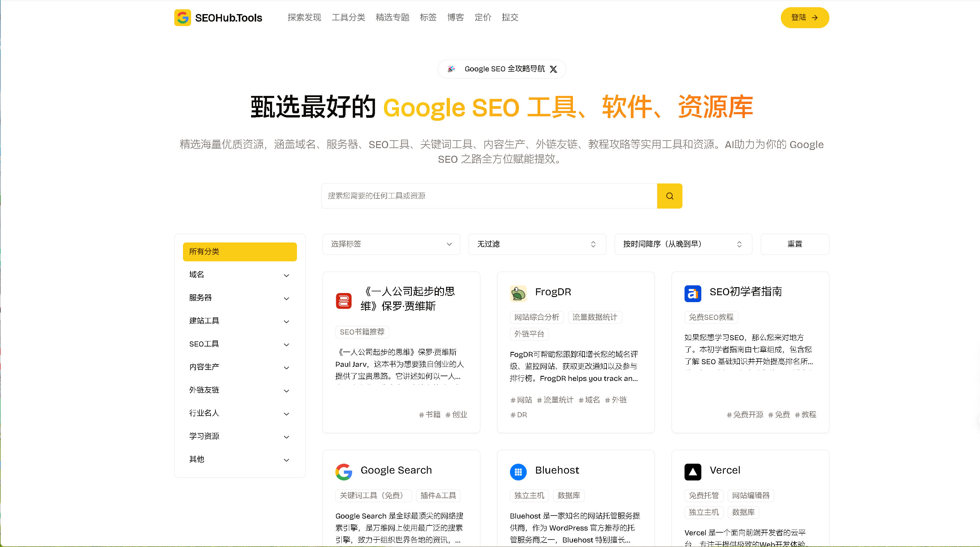Open 精选专题 in the navigation
This screenshot has width=980, height=547.
[392, 17]
